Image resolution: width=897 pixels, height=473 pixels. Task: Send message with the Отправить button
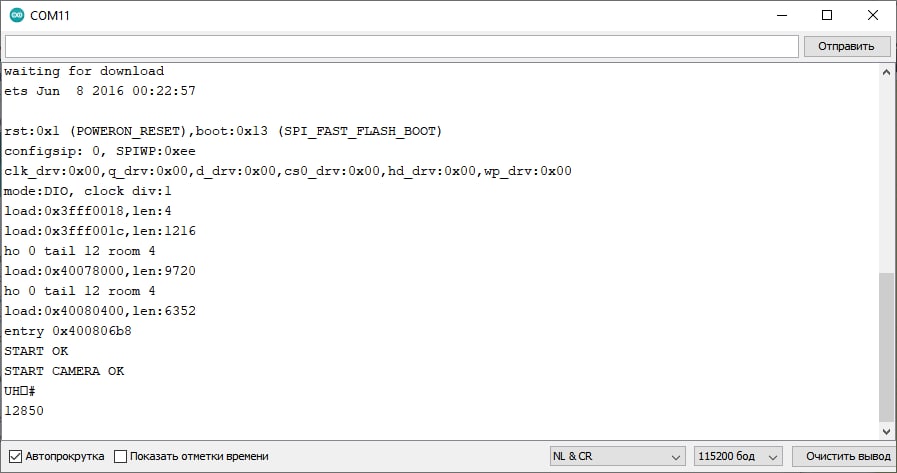[x=846, y=46]
